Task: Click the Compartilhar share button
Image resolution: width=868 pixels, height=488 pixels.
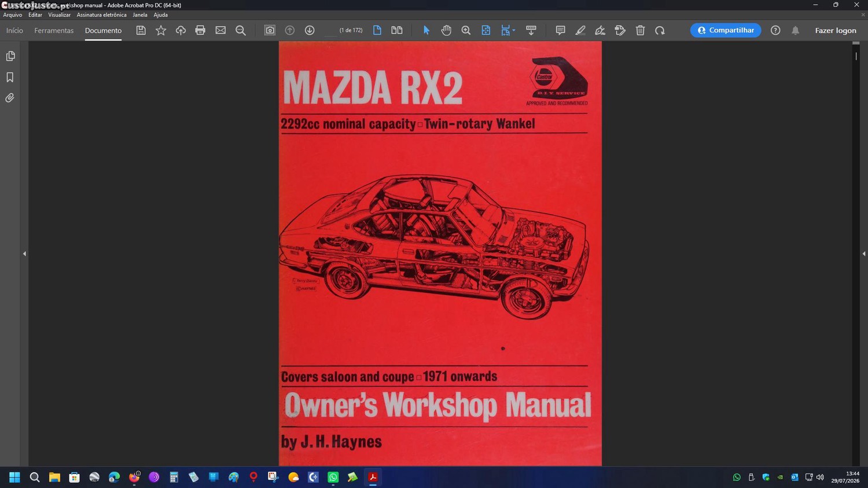Action: coord(726,30)
